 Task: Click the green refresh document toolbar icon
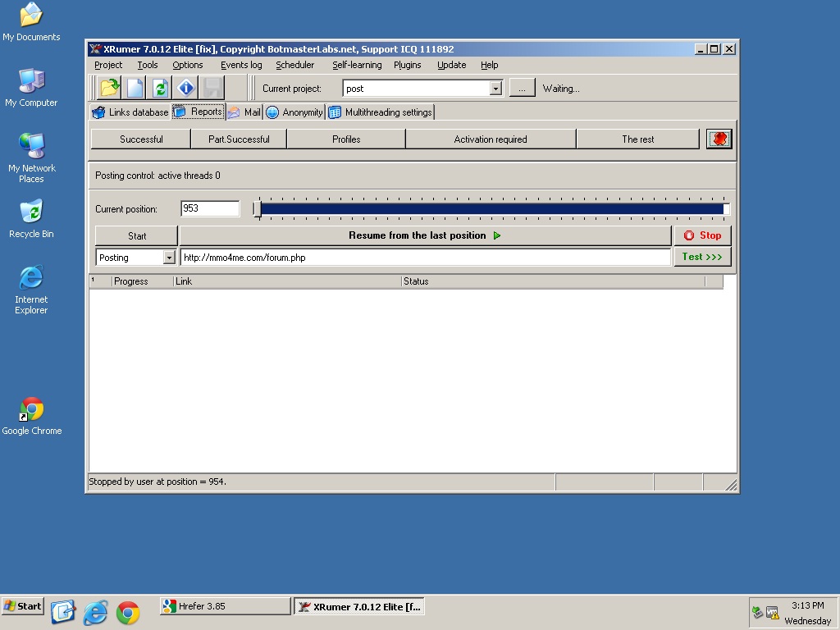pyautogui.click(x=160, y=88)
